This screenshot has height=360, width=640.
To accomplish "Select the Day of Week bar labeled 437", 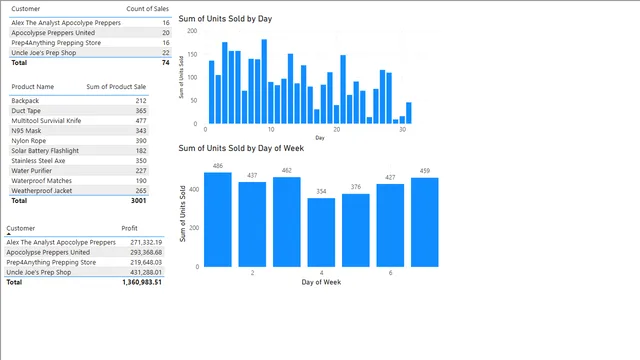I will point(252,224).
